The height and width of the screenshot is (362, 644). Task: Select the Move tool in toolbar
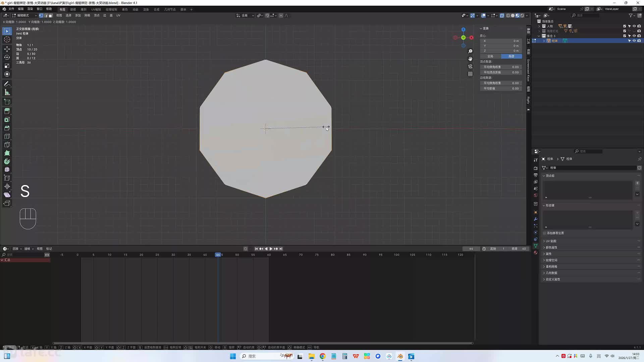click(x=7, y=49)
